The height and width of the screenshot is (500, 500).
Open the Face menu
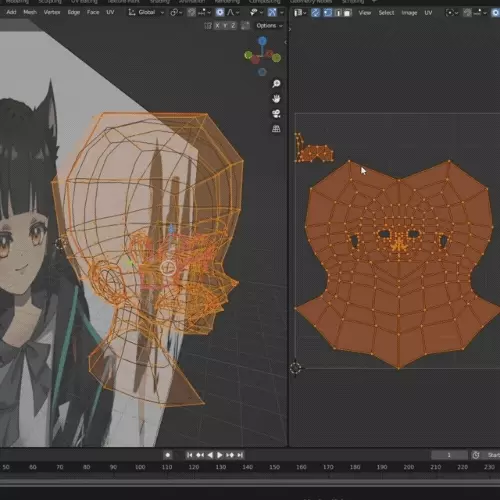coord(93,12)
